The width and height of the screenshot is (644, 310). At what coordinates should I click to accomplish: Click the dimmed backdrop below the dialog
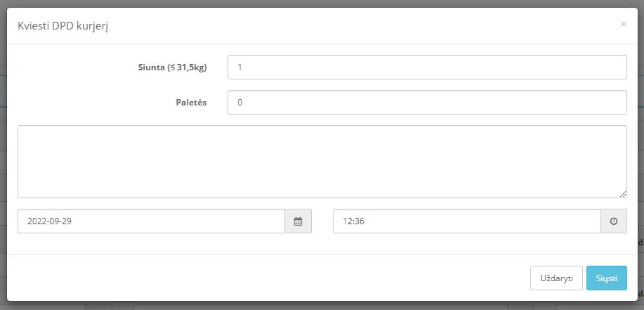tap(322, 306)
